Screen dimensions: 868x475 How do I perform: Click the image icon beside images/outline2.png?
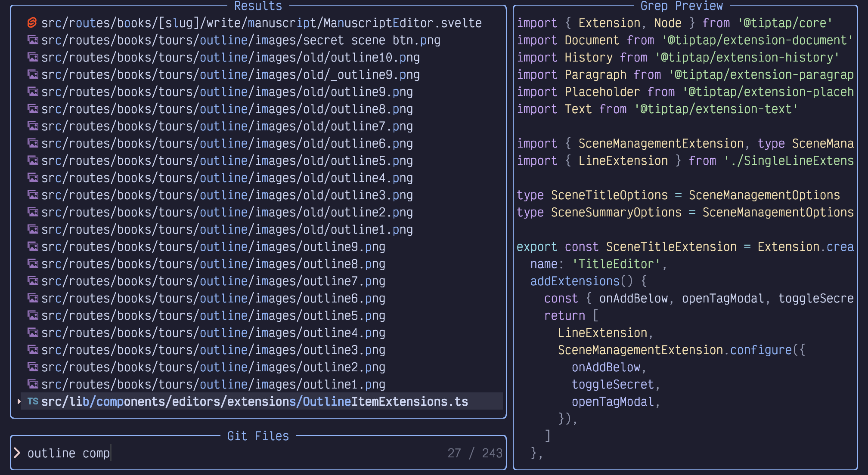point(33,367)
